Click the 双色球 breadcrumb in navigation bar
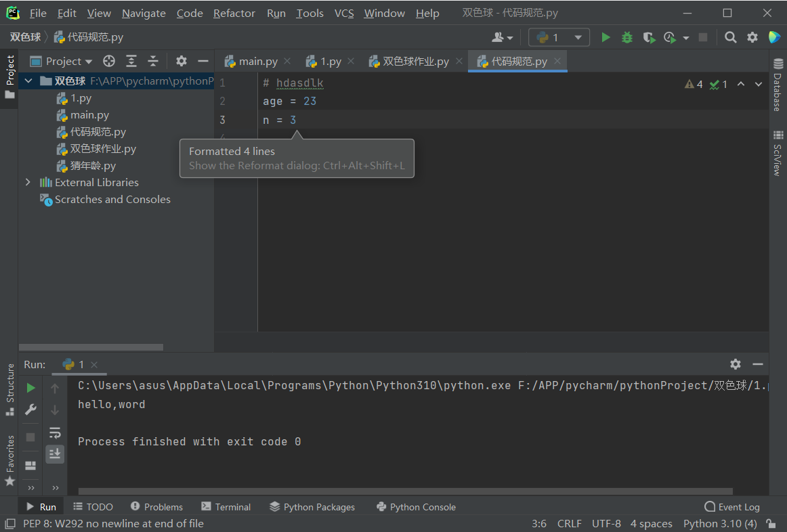 (25, 37)
